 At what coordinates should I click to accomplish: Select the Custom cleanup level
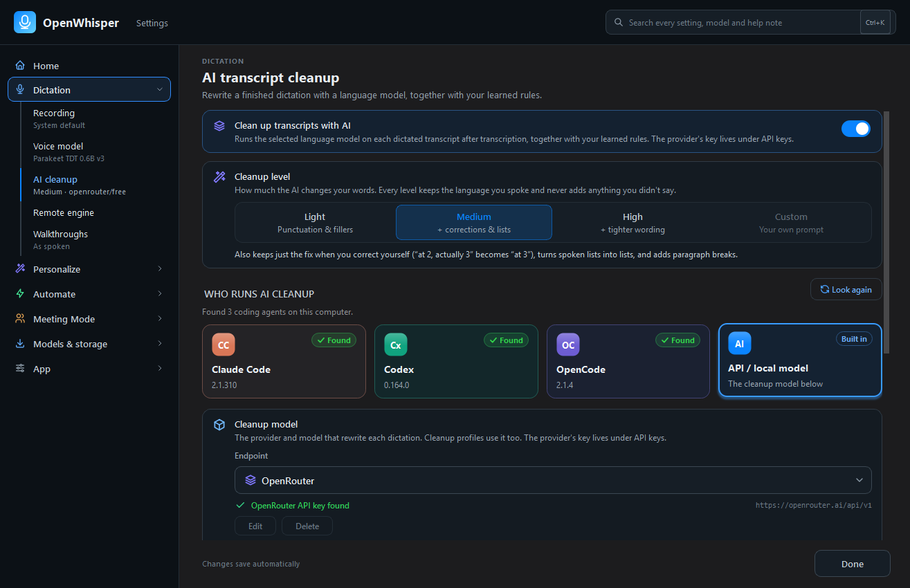click(791, 223)
